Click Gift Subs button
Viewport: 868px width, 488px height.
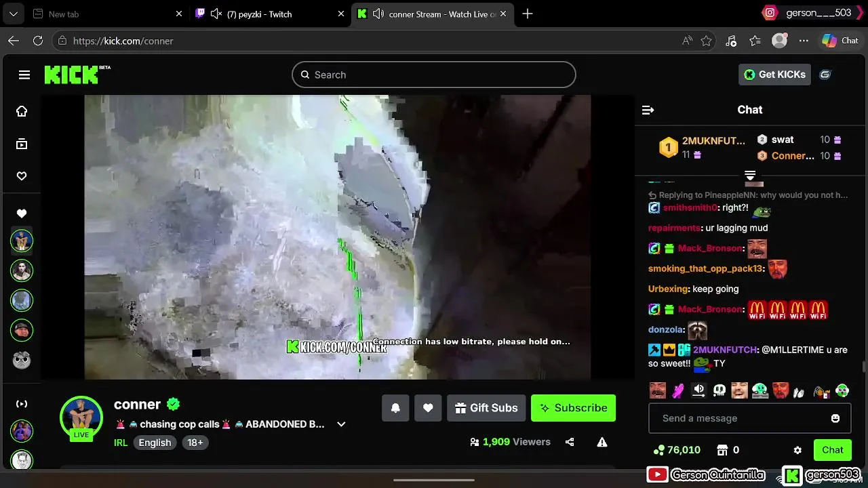point(486,408)
